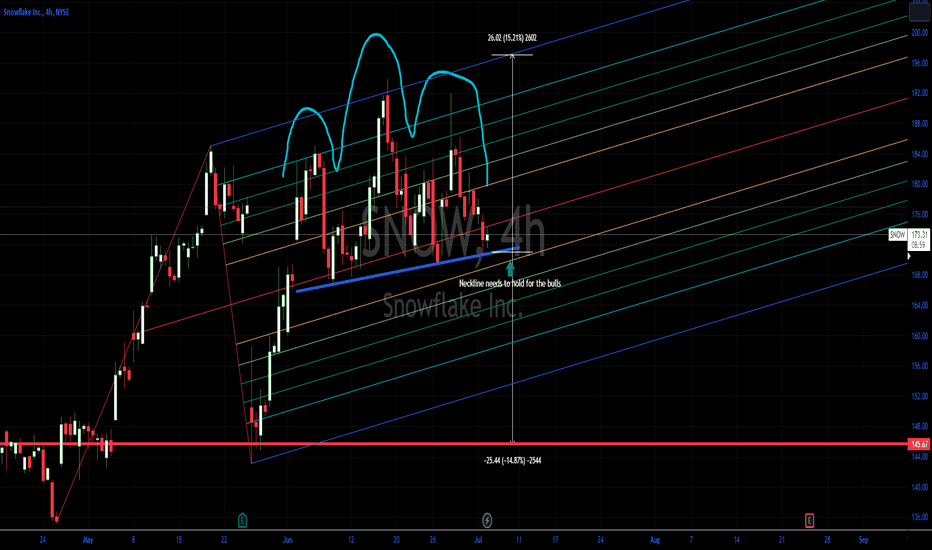
Task: Click the red 145.67 price level label
Action: (919, 444)
